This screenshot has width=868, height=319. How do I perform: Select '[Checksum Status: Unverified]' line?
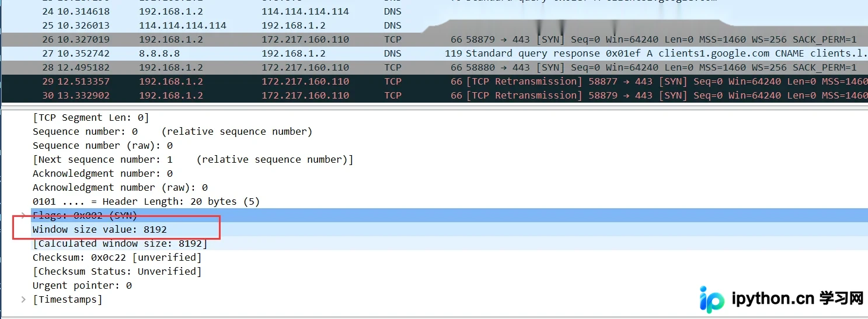pyautogui.click(x=117, y=271)
